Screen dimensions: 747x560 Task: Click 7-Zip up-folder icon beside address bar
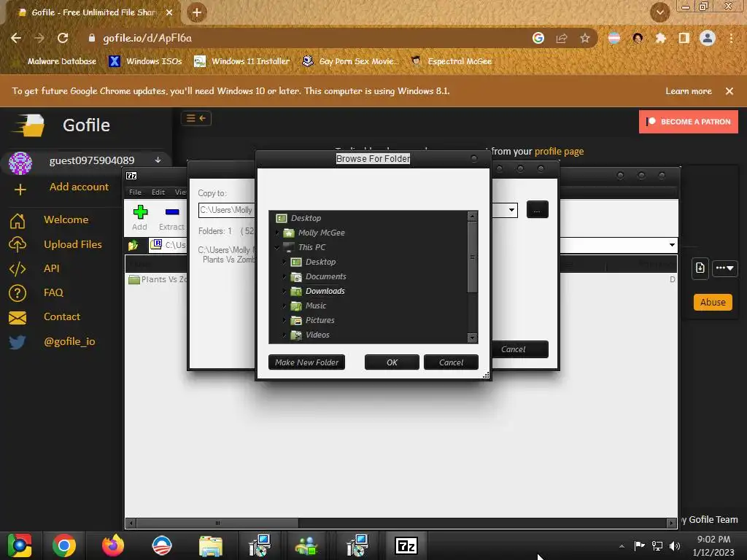click(x=133, y=245)
